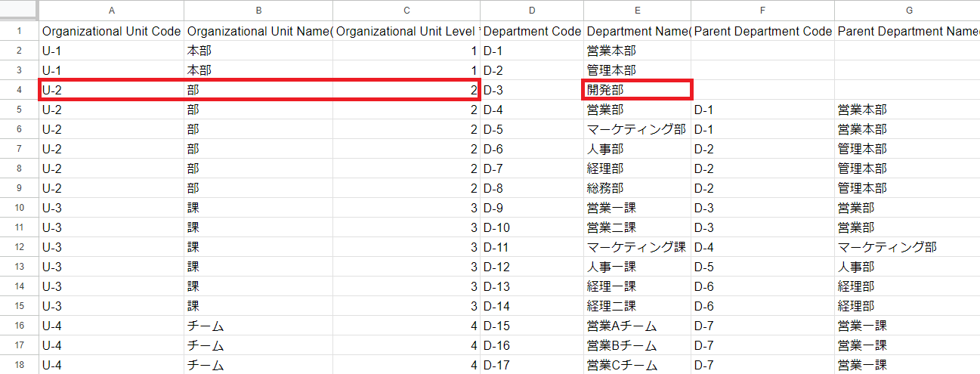Select the empty Parent Department Code cell in row 3
Viewport: 980px width, 374px height.
click(x=762, y=70)
